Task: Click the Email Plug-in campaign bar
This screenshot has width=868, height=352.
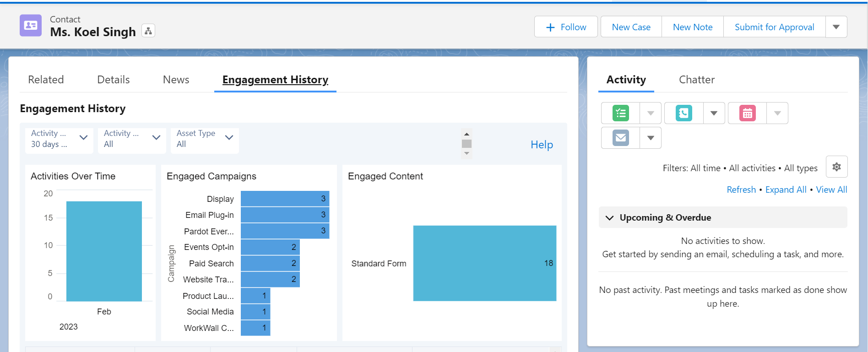Action: (285, 215)
